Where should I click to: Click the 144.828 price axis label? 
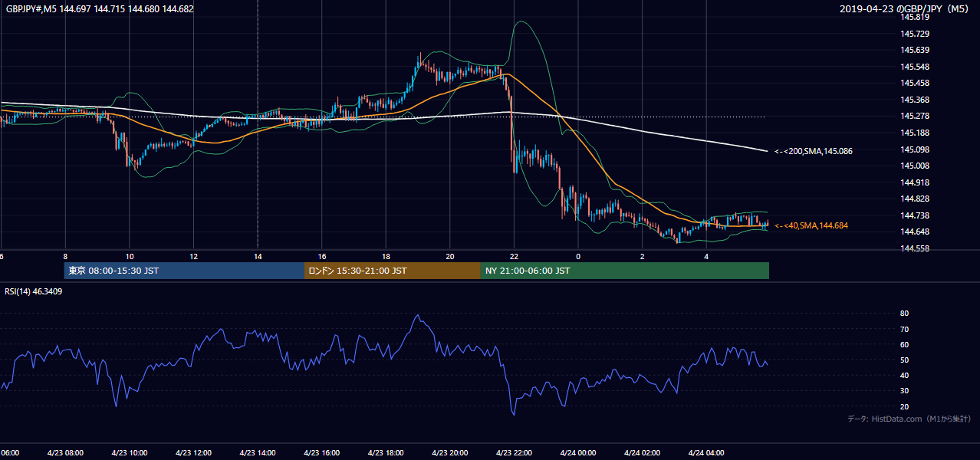(x=913, y=199)
